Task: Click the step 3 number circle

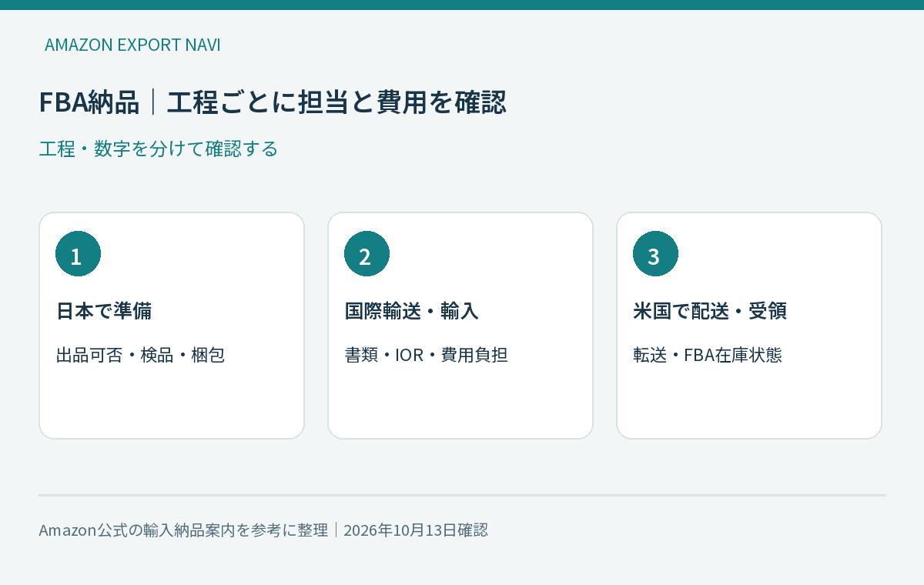Action: click(x=655, y=254)
